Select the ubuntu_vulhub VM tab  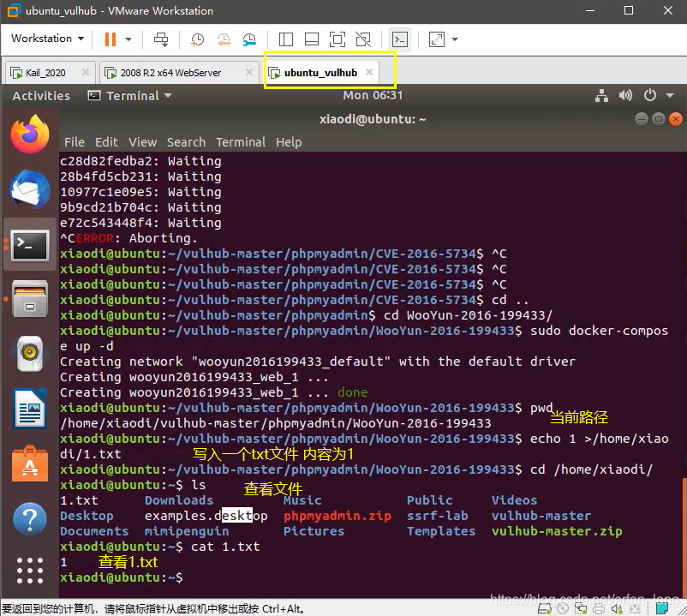[x=320, y=73]
